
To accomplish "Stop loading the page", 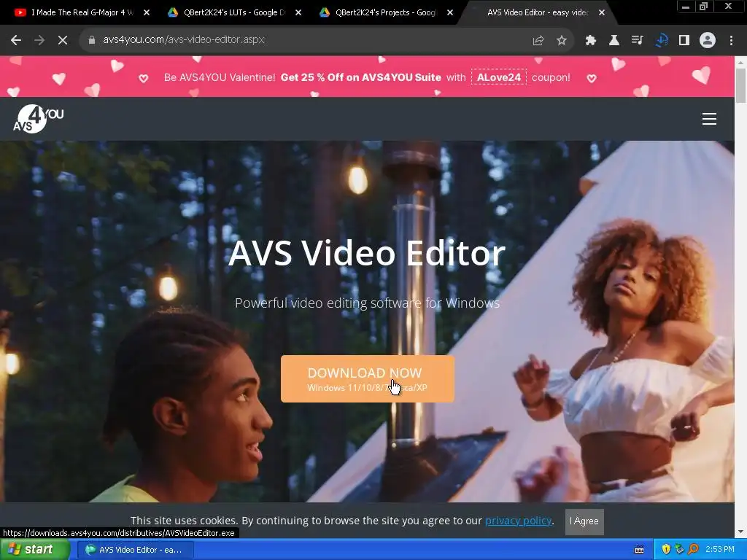I will coord(63,41).
